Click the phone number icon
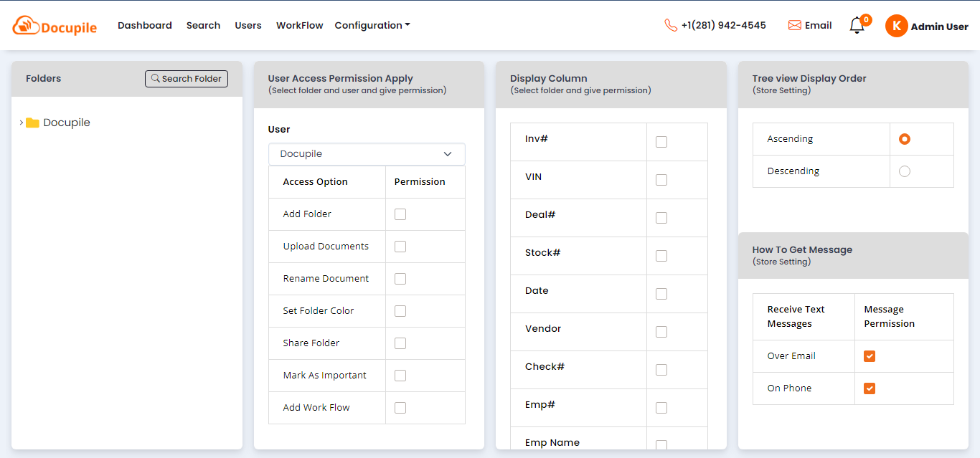The height and width of the screenshot is (458, 980). 671,25
